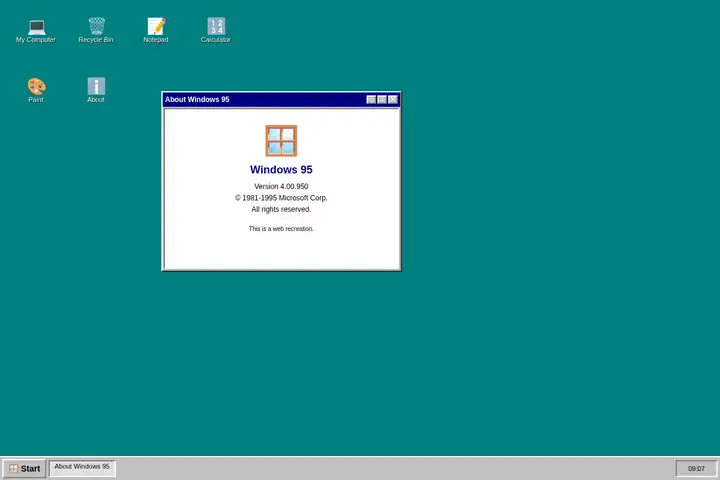Click the 1981-1995 Microsoft Corp. copyright line
This screenshot has width=720, height=480.
tap(281, 198)
